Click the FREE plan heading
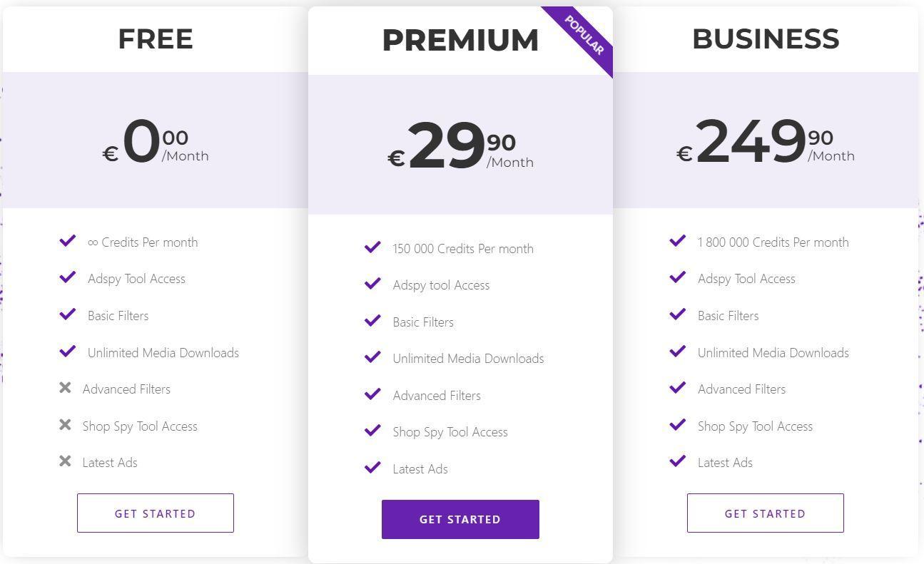Screen dimensions: 924x564 point(156,39)
